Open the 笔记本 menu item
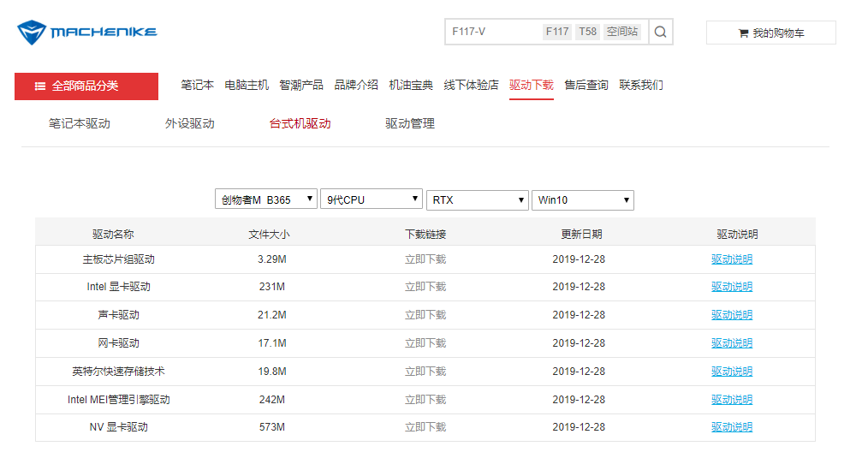The height and width of the screenshot is (476, 868). click(197, 86)
